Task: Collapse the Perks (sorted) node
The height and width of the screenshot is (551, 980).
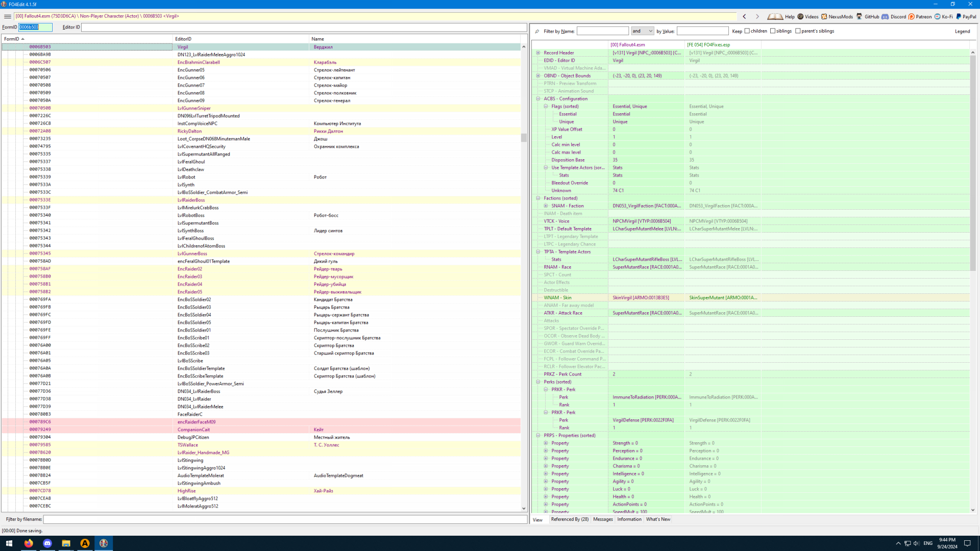Action: [538, 382]
